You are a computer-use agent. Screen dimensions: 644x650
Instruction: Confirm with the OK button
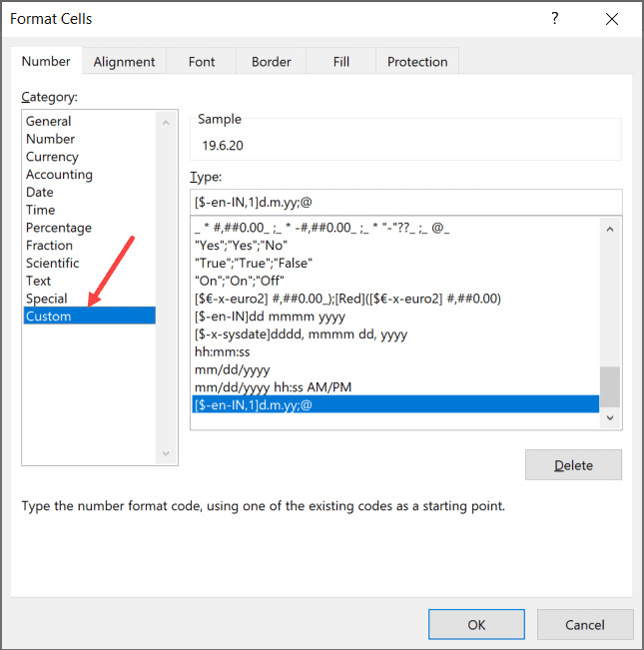[476, 625]
